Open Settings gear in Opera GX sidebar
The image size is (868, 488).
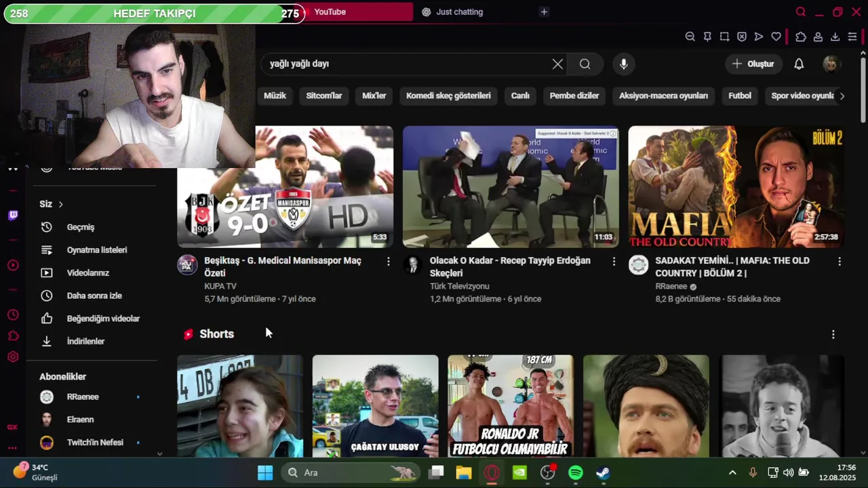[13, 357]
